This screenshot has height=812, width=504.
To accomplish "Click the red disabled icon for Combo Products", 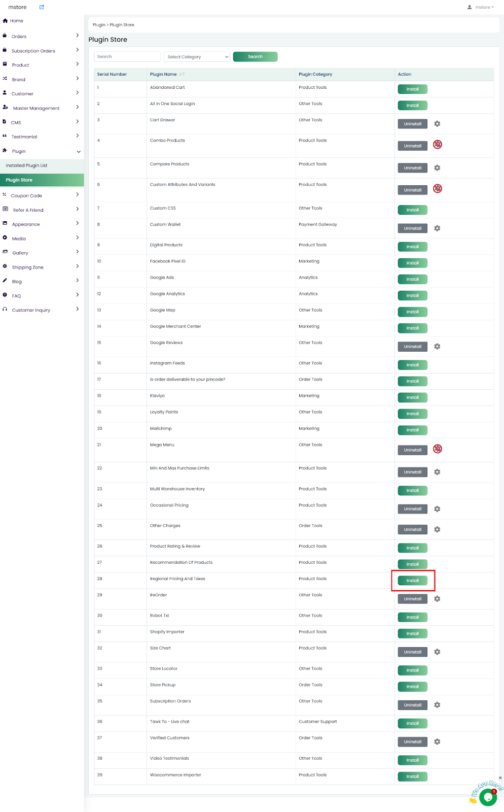I will (438, 145).
